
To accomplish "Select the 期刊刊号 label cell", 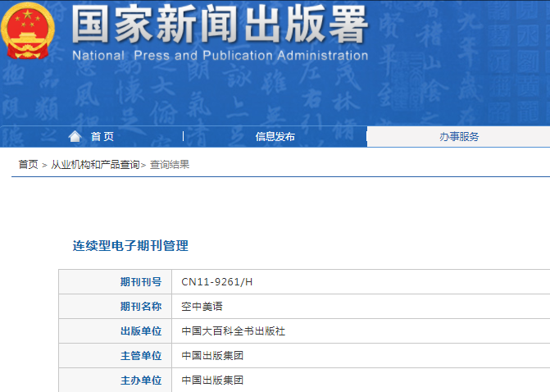I will [x=115, y=282].
